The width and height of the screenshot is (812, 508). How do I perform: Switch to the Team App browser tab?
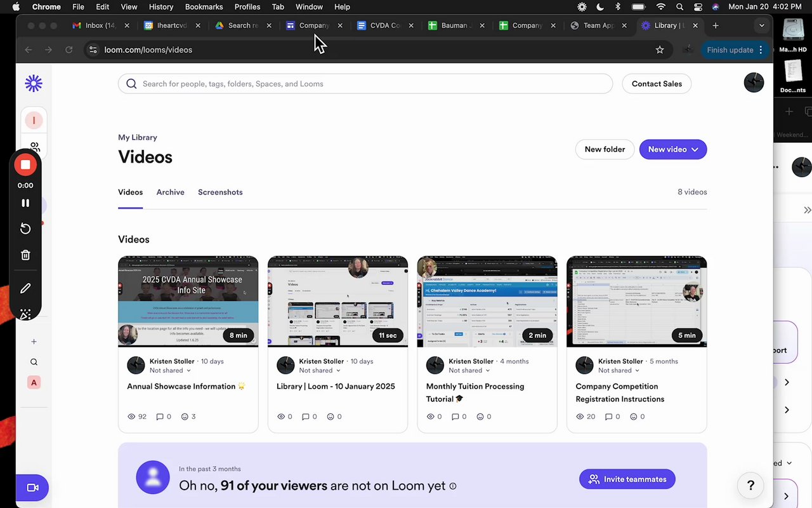(x=599, y=25)
